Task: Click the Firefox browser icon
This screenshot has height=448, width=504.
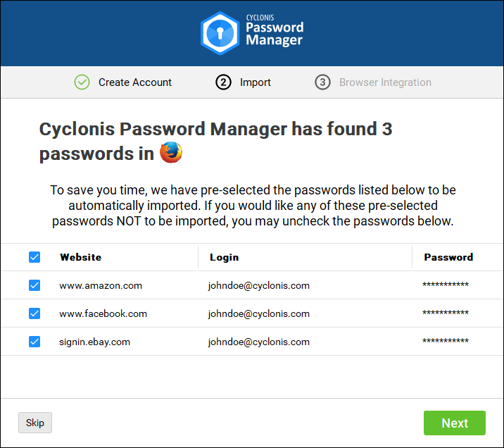Action: pyautogui.click(x=171, y=153)
